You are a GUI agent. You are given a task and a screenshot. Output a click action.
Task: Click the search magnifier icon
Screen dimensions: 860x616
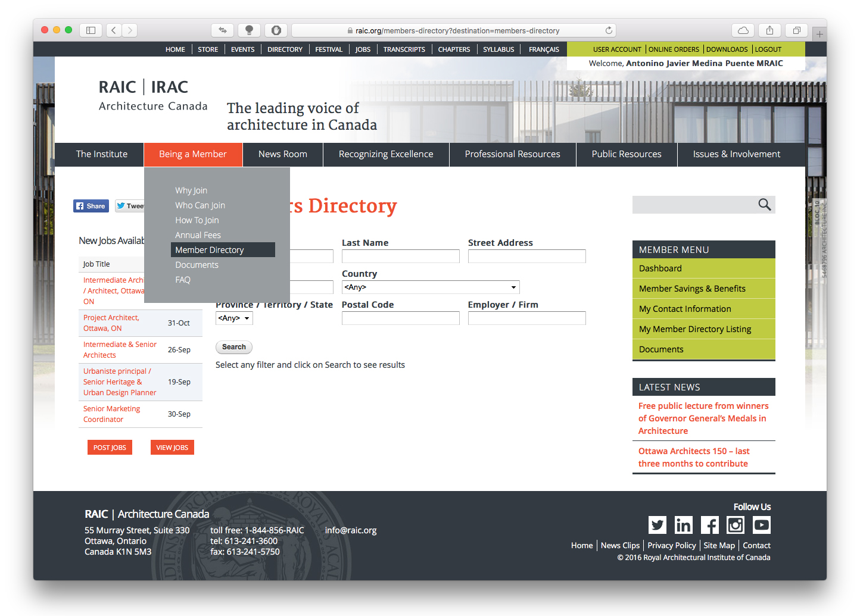765,205
